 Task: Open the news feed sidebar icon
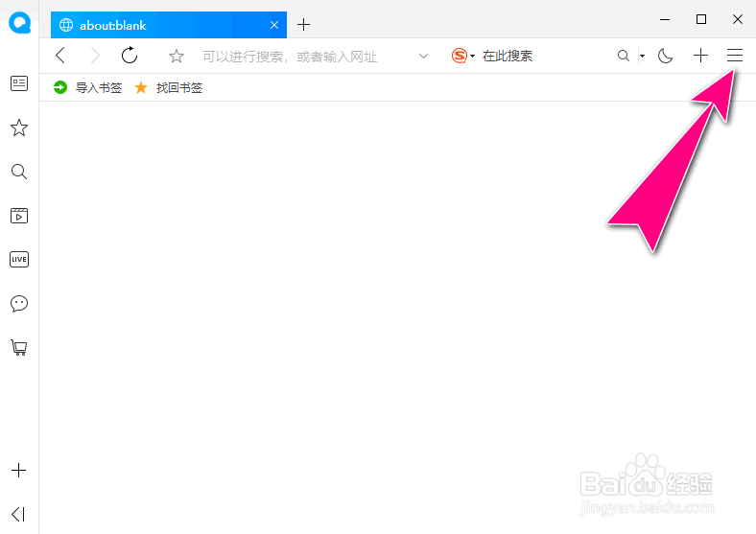[x=19, y=83]
